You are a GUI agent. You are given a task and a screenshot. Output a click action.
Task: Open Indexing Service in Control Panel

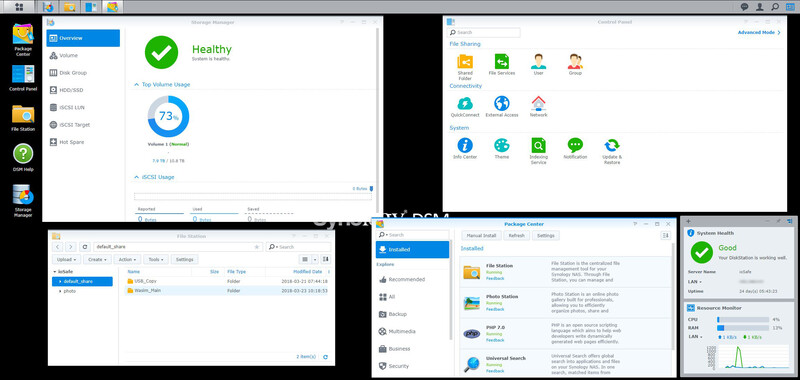[x=538, y=151]
